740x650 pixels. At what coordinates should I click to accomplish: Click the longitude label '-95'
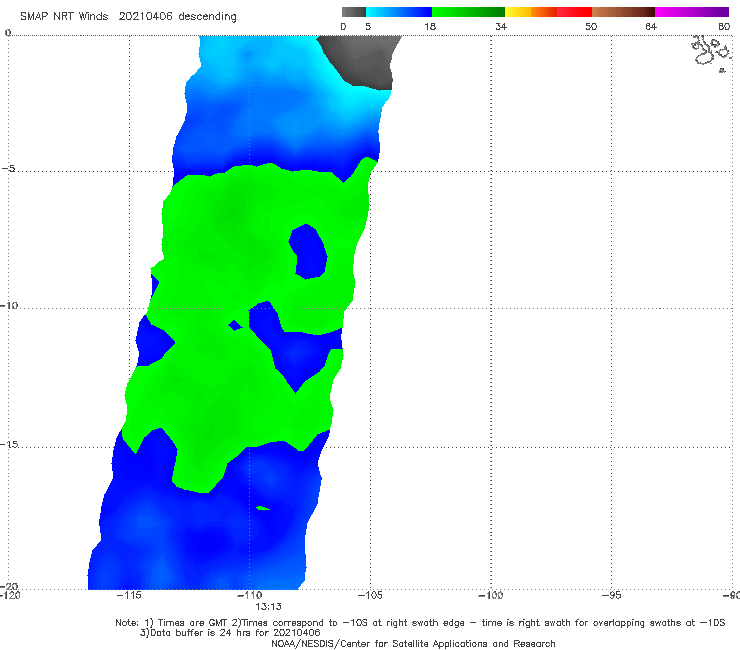(612, 595)
